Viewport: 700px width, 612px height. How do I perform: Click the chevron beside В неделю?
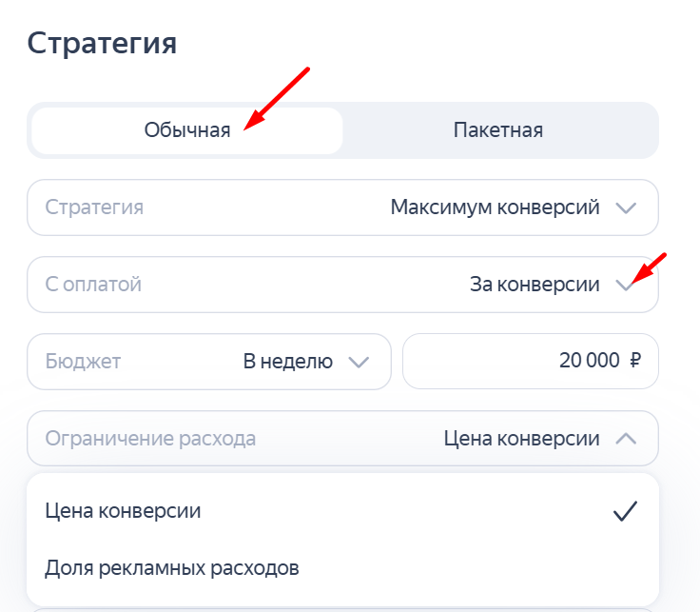coord(358,361)
